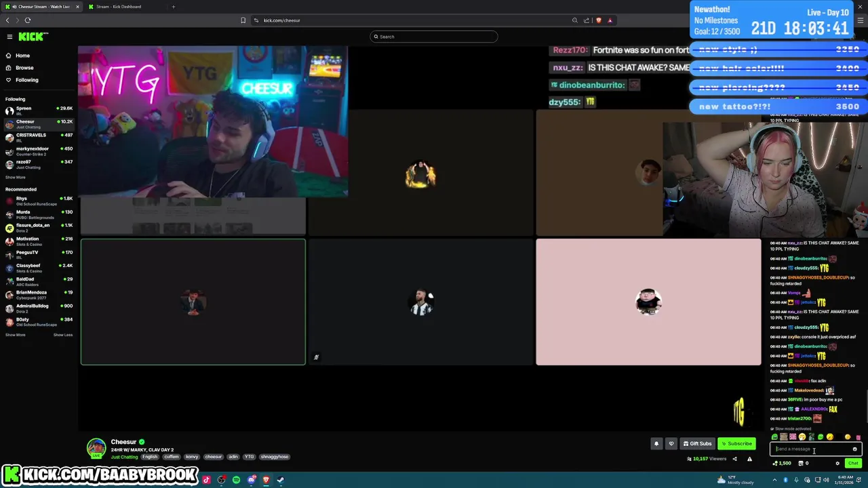Open PeeguuTV recommended channel
The height and width of the screenshot is (488, 868).
click(39, 254)
